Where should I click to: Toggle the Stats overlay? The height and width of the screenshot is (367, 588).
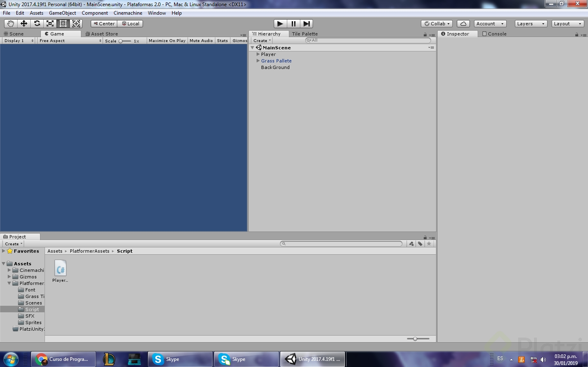223,41
